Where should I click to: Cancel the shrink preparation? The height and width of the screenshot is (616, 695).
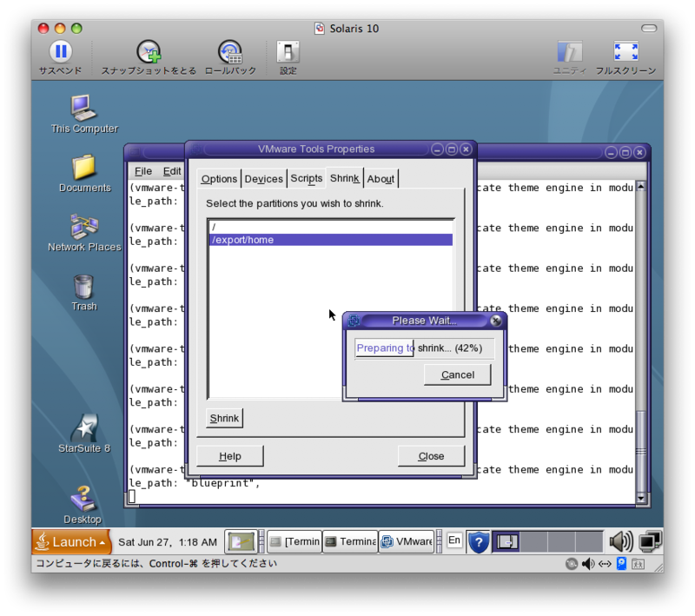[x=458, y=375]
